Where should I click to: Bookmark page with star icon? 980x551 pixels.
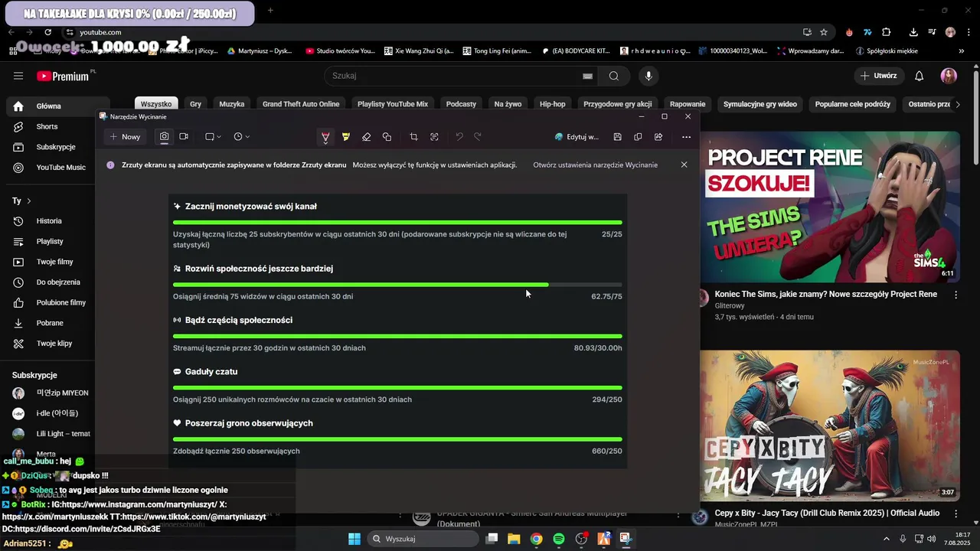[824, 32]
